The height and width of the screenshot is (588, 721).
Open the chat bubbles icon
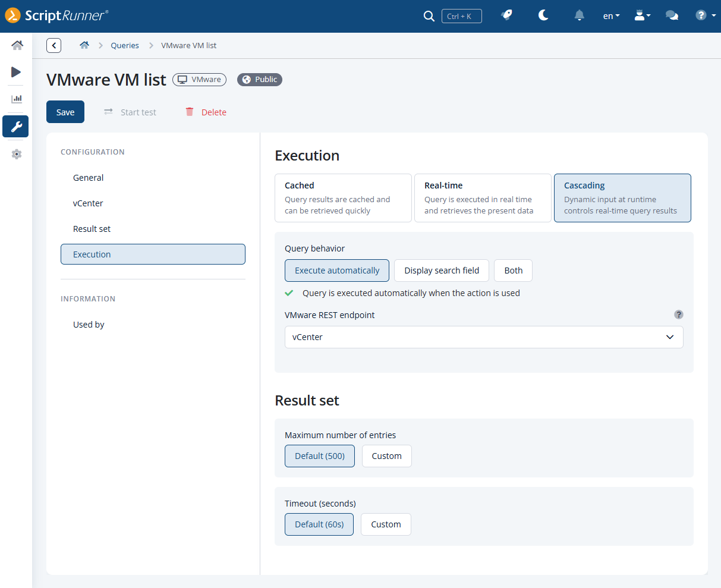coord(672,16)
